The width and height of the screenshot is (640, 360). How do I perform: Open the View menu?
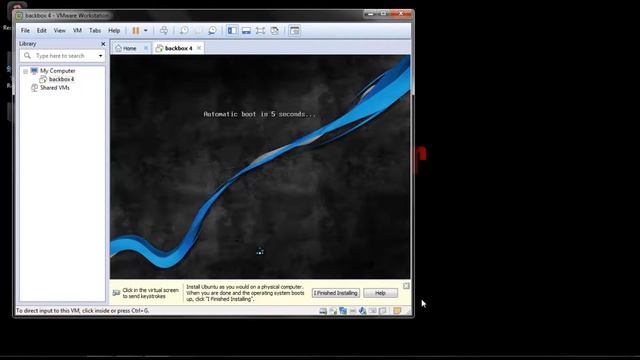click(60, 31)
